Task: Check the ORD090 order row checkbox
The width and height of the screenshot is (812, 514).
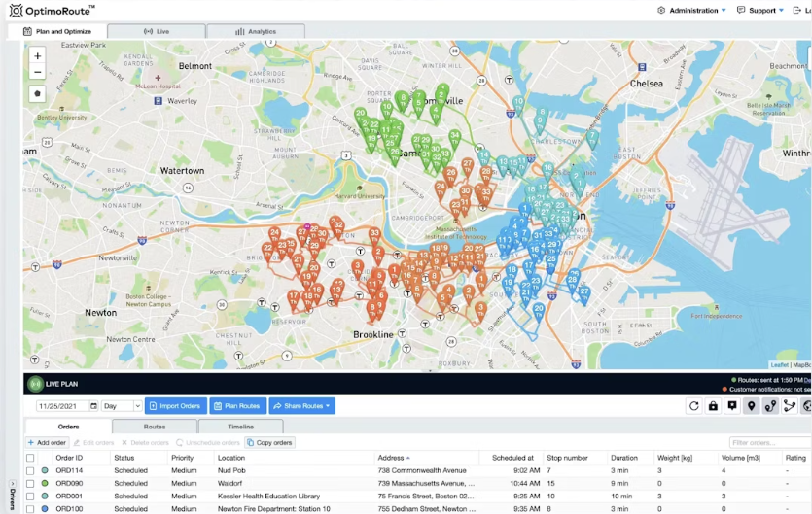Action: point(30,484)
